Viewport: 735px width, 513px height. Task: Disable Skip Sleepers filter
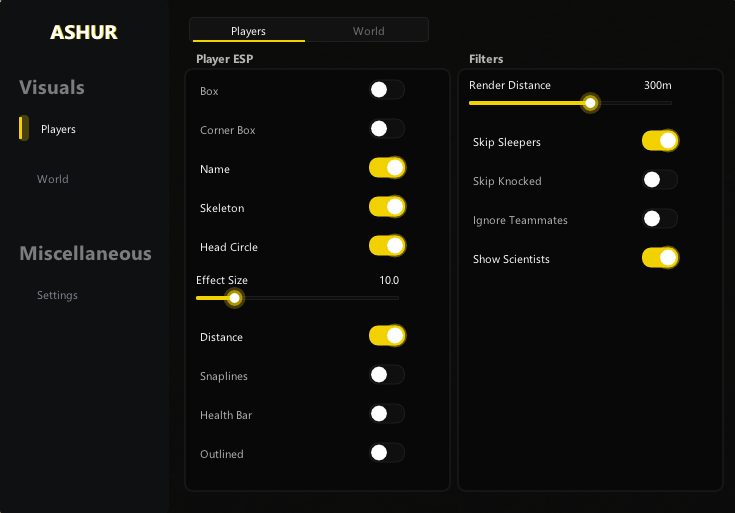click(x=660, y=141)
